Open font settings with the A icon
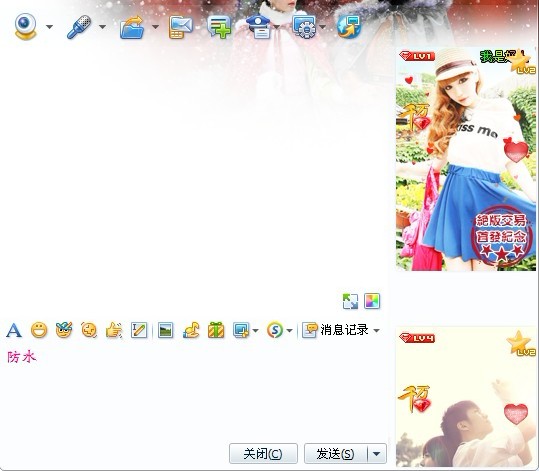Screen dimensions: 539x471 tap(14, 330)
